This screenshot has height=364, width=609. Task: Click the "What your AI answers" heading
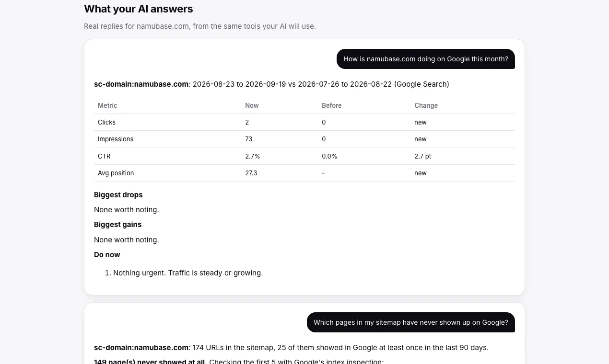[138, 9]
